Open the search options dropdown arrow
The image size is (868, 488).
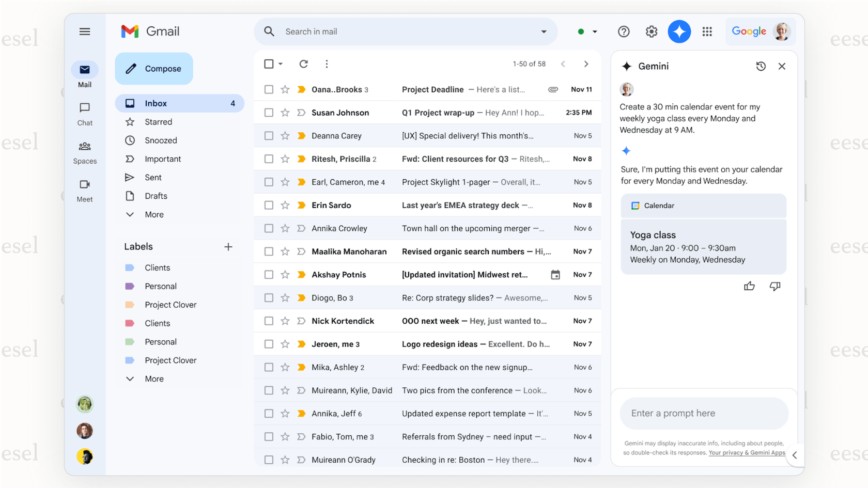click(x=544, y=32)
